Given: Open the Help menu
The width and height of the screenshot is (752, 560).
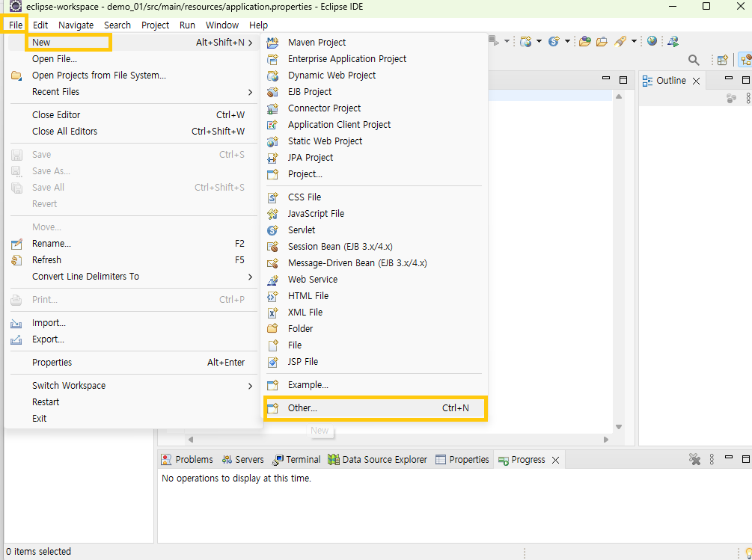Looking at the screenshot, I should (258, 25).
